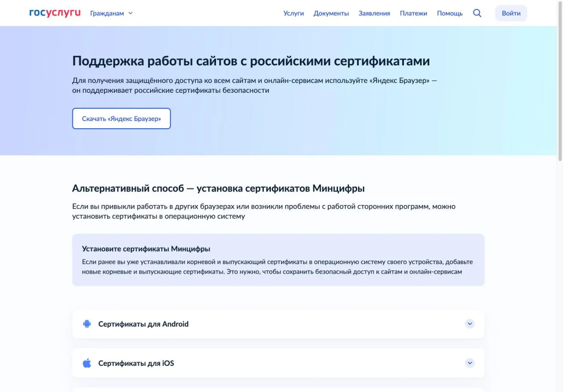Click the Сертификаты для Android label
This screenshot has height=392, width=563.
[143, 324]
